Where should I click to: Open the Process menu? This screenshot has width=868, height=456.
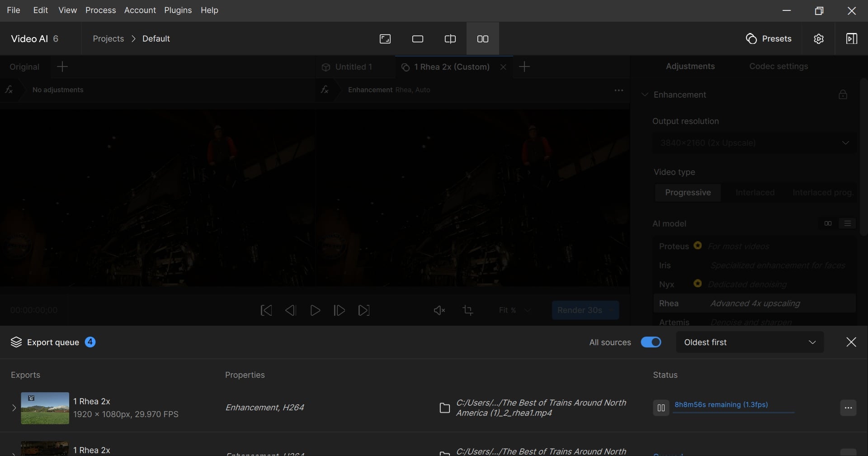(x=100, y=10)
